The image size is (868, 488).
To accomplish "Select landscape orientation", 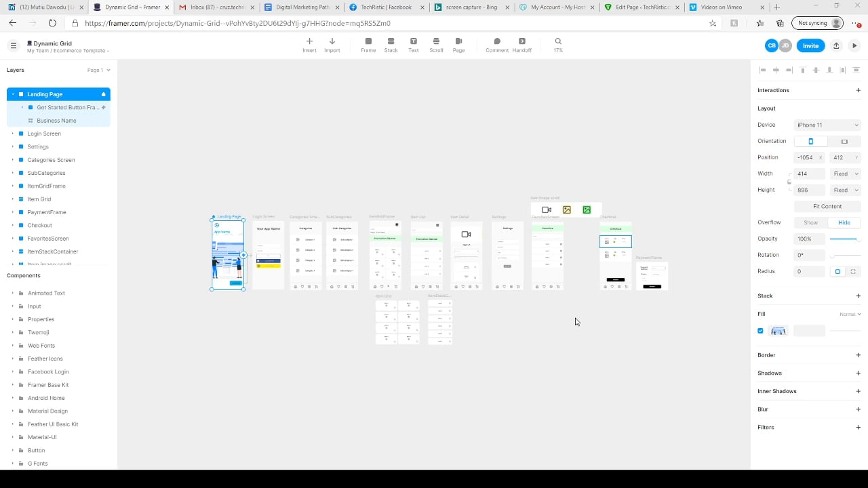I will coord(844,141).
